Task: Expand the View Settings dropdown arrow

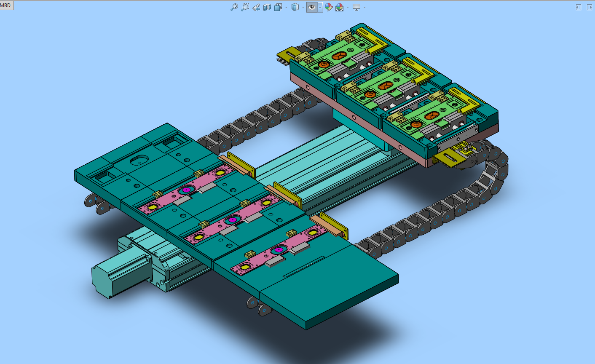Action: pyautogui.click(x=365, y=7)
